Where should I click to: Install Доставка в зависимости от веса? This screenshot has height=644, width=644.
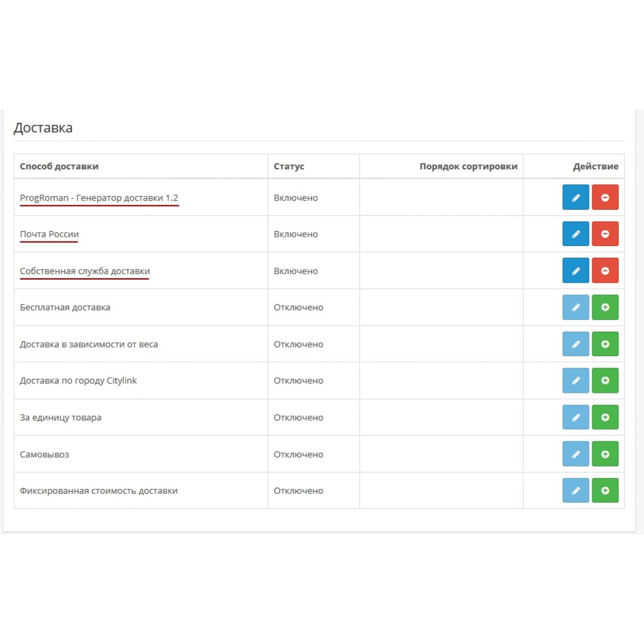coord(605,344)
